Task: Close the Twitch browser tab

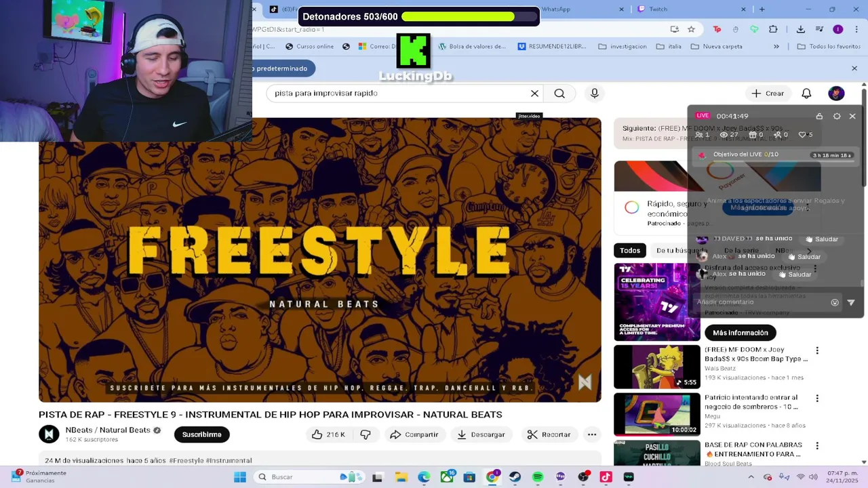Action: 743,9
